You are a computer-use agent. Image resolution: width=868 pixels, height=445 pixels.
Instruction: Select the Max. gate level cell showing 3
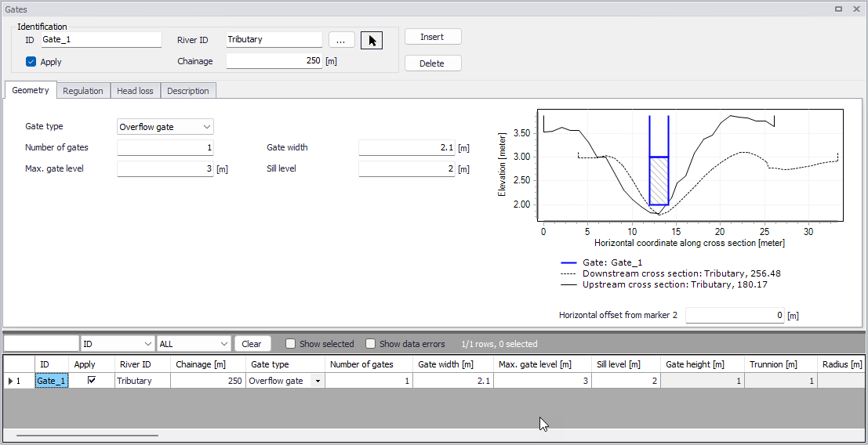[543, 381]
